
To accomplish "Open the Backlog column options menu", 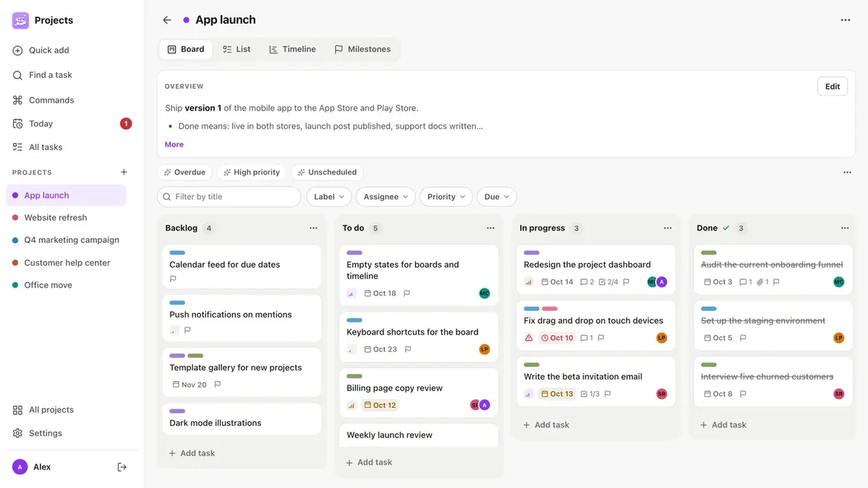I will [x=313, y=228].
